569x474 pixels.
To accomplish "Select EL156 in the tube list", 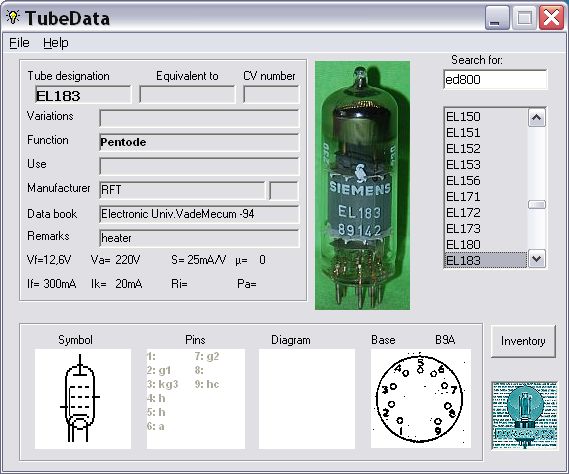I will point(486,181).
